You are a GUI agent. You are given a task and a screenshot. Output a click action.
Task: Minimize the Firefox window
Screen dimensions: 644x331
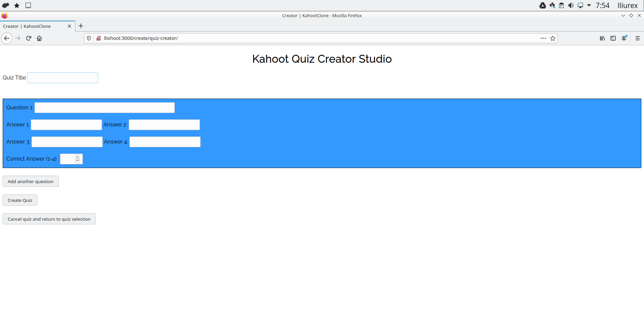pyautogui.click(x=623, y=15)
